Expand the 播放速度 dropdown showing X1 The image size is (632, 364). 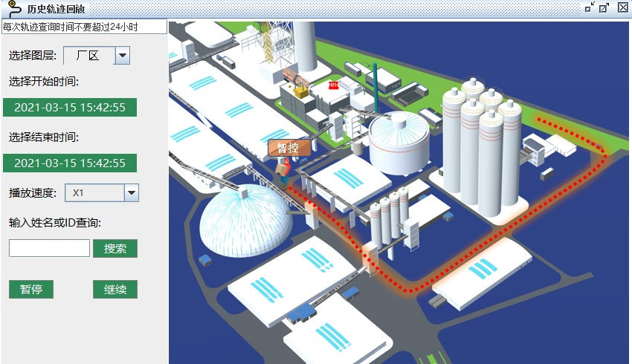click(x=131, y=193)
